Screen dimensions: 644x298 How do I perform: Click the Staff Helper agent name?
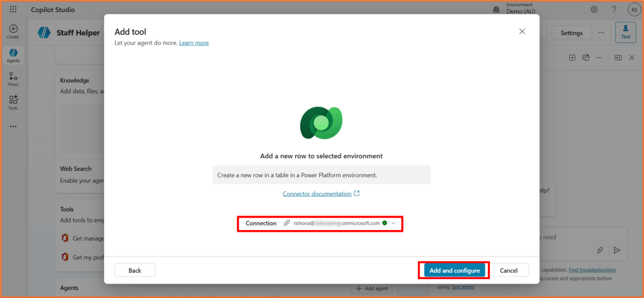pyautogui.click(x=78, y=33)
